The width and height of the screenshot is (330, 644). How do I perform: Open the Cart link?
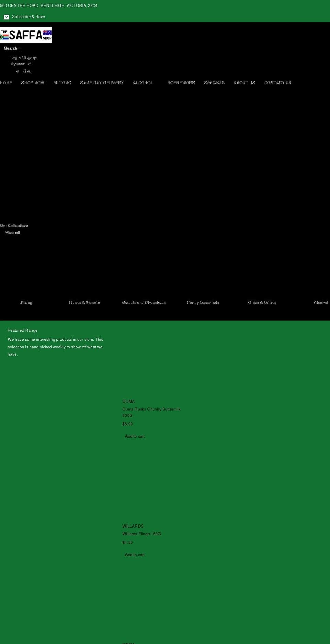pos(27,71)
